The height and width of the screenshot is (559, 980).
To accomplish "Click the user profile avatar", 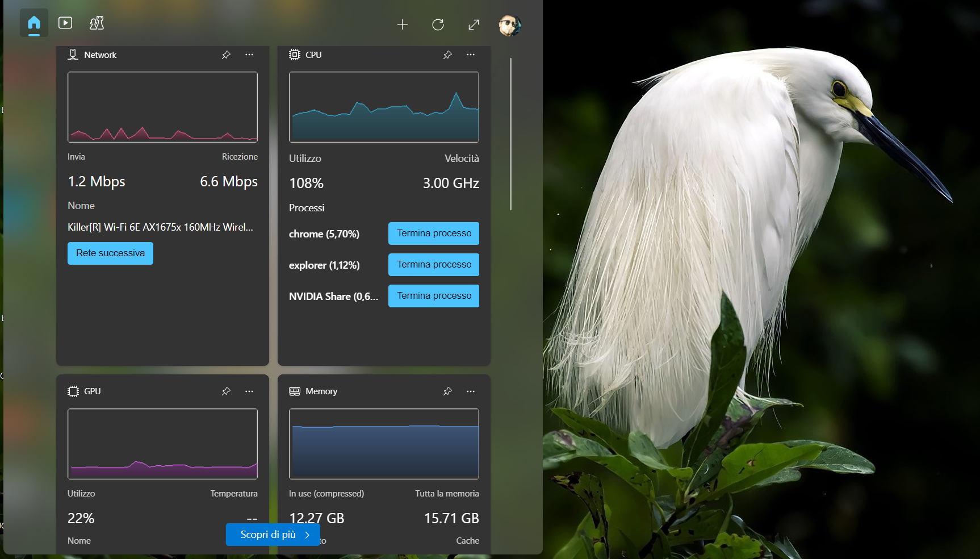I will click(x=510, y=24).
